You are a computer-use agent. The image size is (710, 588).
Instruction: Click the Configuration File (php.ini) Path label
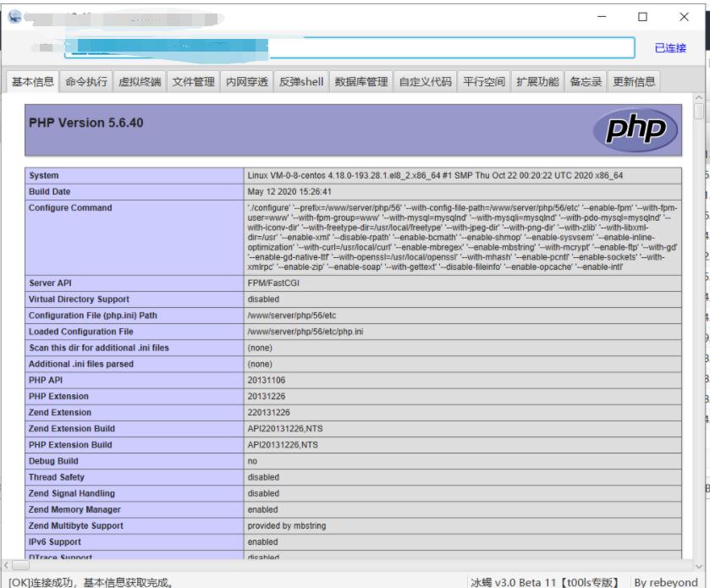(x=93, y=315)
